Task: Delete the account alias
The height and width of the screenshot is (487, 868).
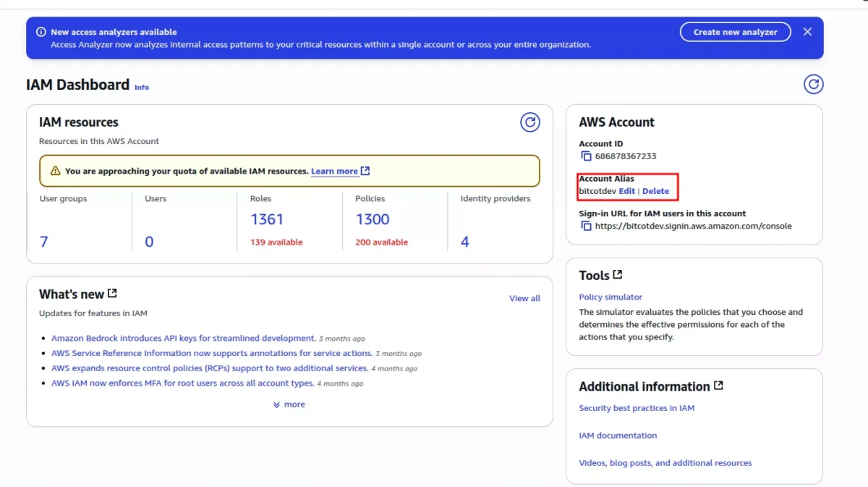Action: [x=655, y=191]
